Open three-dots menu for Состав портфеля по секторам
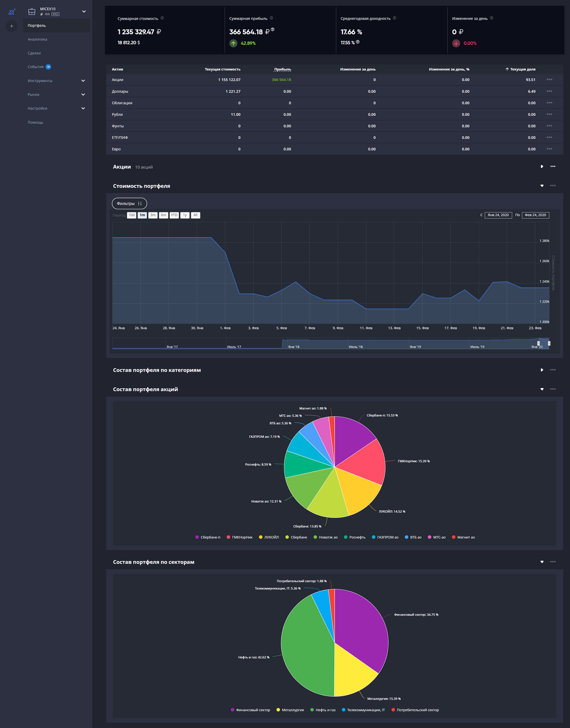 (x=552, y=562)
